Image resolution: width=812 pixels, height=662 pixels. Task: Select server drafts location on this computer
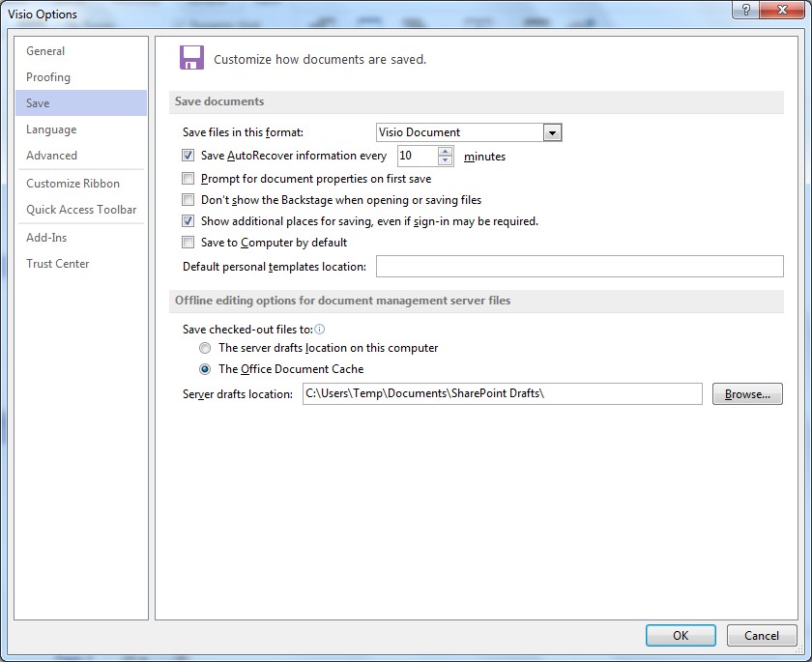tap(205, 348)
